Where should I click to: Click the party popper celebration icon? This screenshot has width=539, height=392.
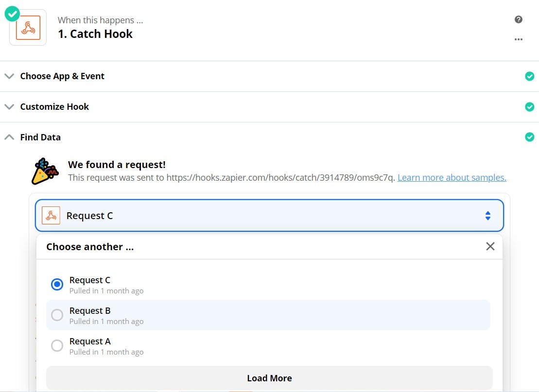click(x=45, y=171)
